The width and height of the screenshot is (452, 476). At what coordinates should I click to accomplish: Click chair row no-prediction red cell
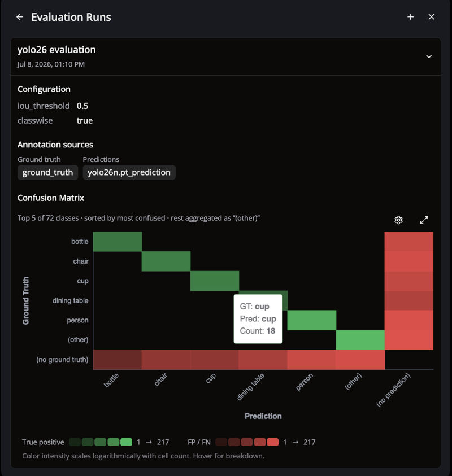[x=409, y=261]
